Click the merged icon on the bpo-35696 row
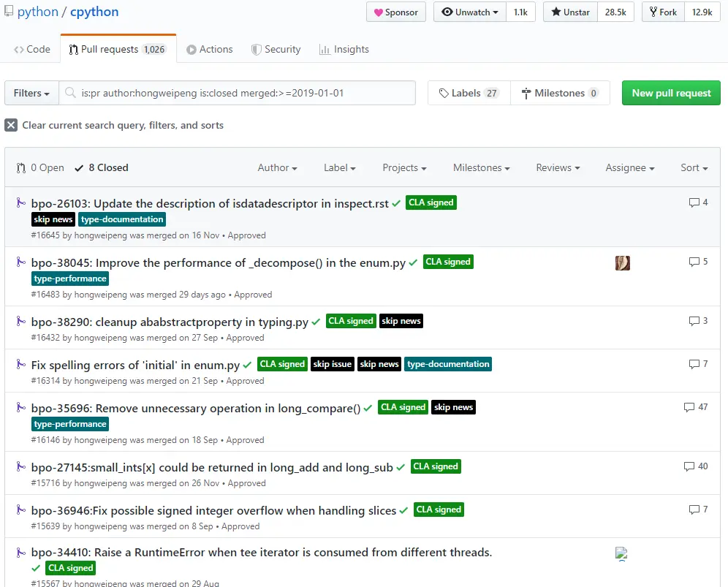 pyautogui.click(x=20, y=408)
